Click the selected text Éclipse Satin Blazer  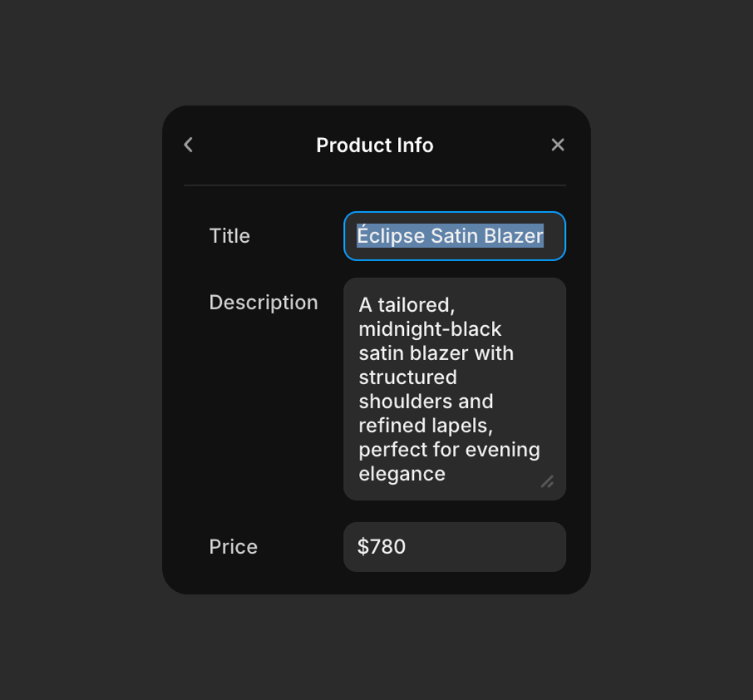[x=450, y=236]
